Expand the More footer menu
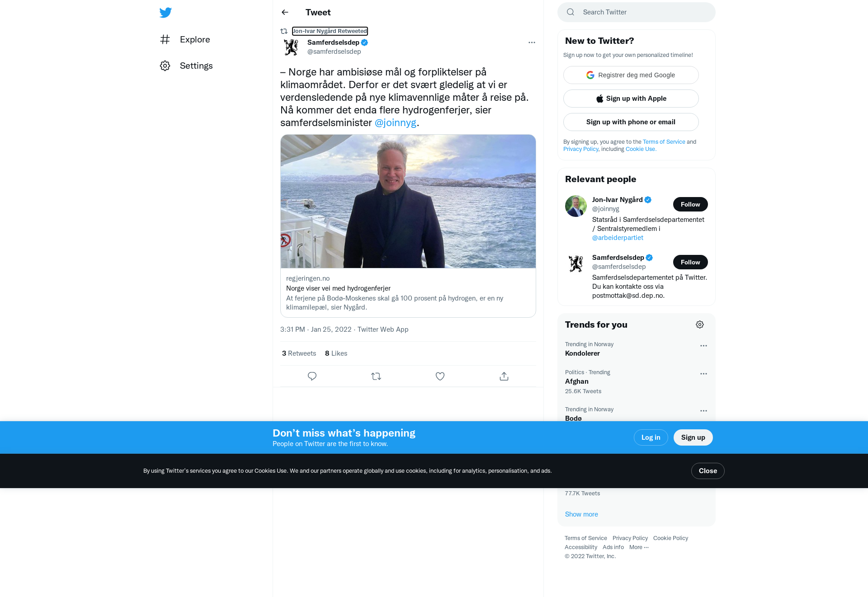This screenshot has width=868, height=597. point(639,547)
